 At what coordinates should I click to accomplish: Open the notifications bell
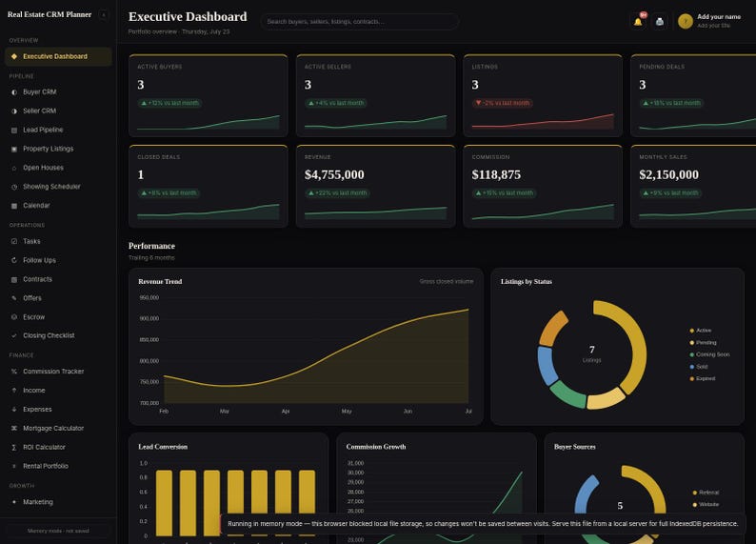tap(638, 22)
